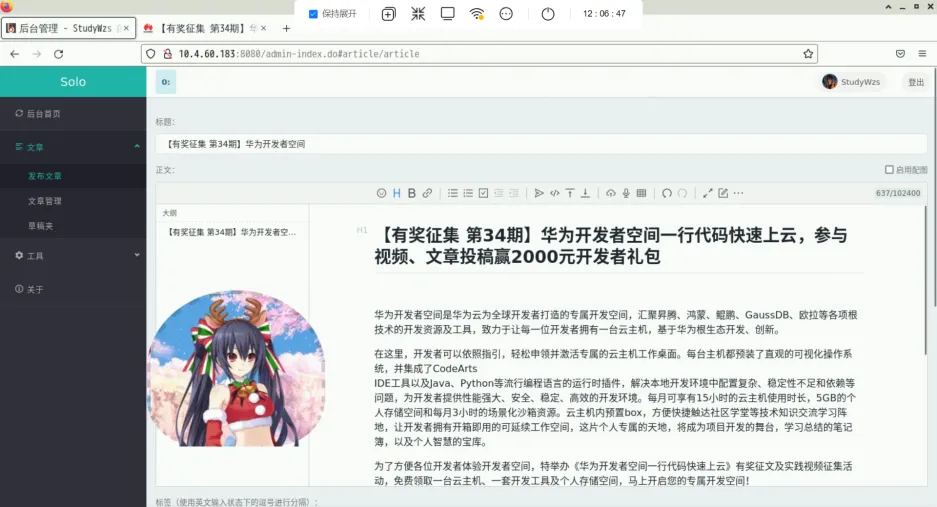The image size is (937, 507).
Task: Click the 637/102400 character counter
Action: [898, 193]
